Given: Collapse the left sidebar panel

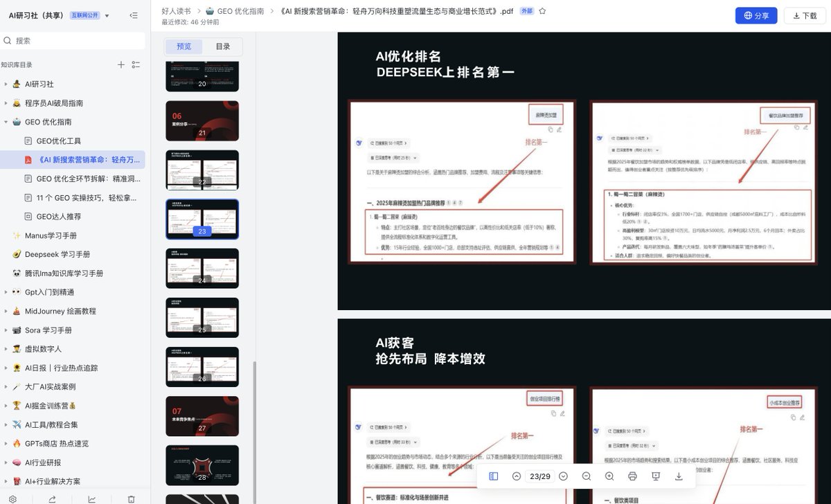Looking at the screenshot, I should 134,15.
